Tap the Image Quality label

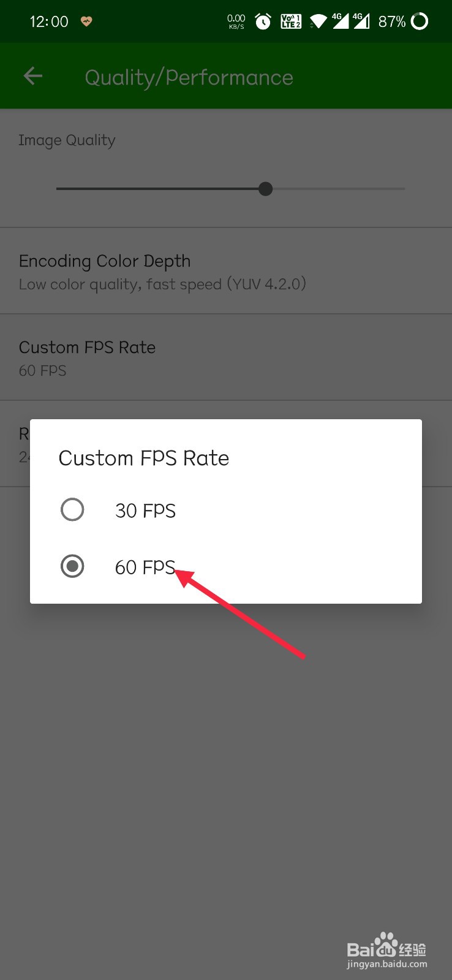click(67, 140)
